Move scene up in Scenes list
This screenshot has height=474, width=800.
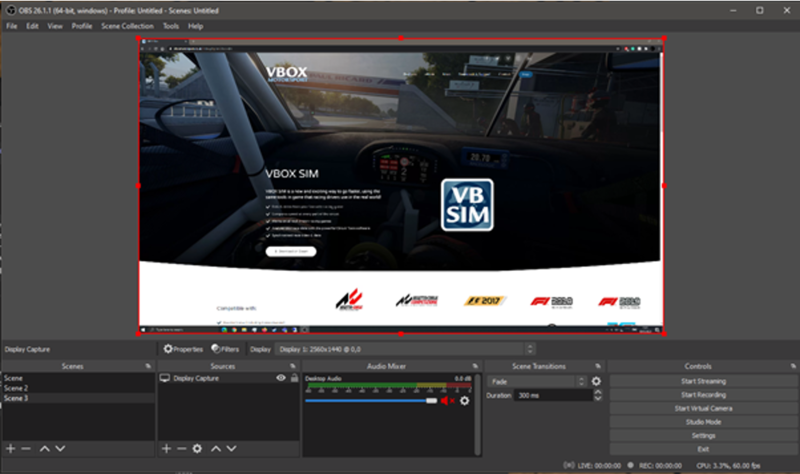(45, 448)
